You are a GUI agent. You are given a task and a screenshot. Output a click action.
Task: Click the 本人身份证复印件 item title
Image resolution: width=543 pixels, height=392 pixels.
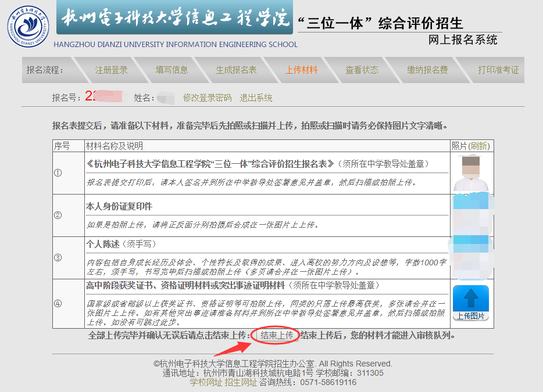click(119, 207)
